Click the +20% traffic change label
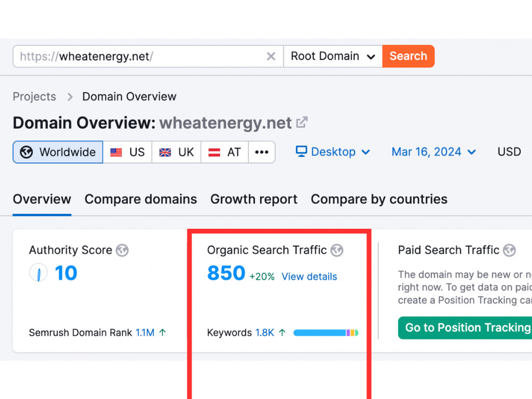532x399 pixels. coord(262,277)
